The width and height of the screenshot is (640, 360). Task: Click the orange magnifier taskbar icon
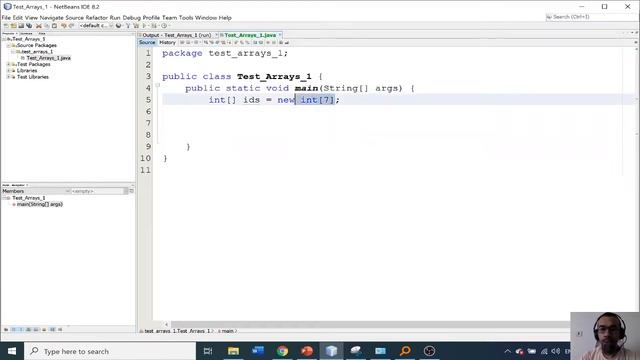[405, 351]
